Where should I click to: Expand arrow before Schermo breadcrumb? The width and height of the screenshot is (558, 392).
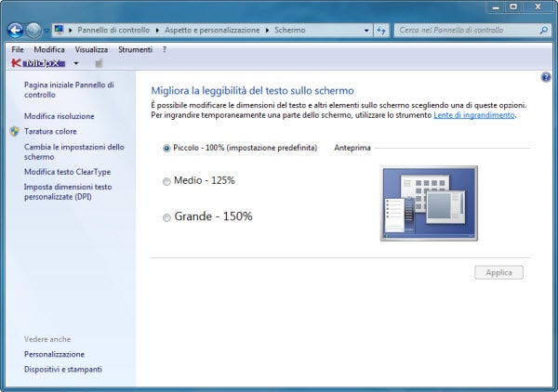tap(267, 31)
